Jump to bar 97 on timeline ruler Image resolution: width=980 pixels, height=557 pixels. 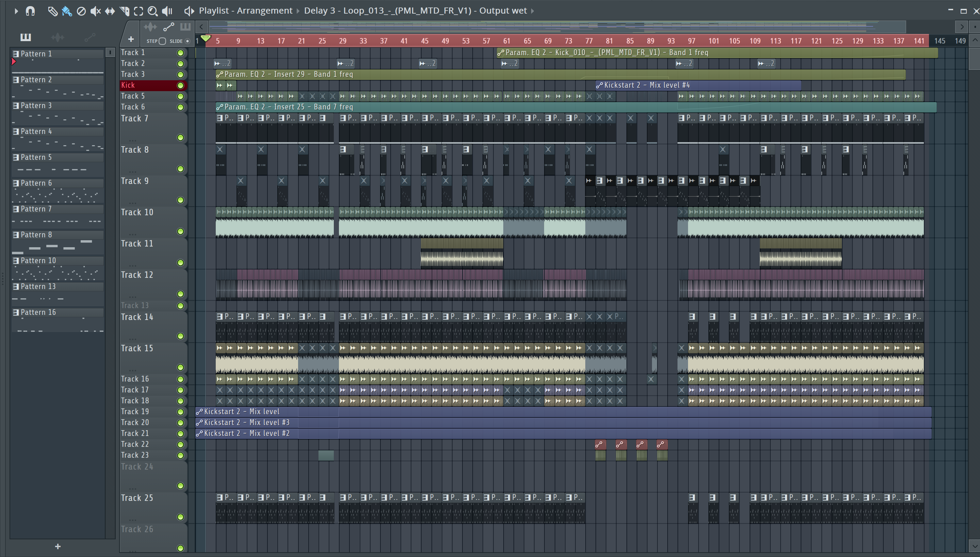point(691,41)
